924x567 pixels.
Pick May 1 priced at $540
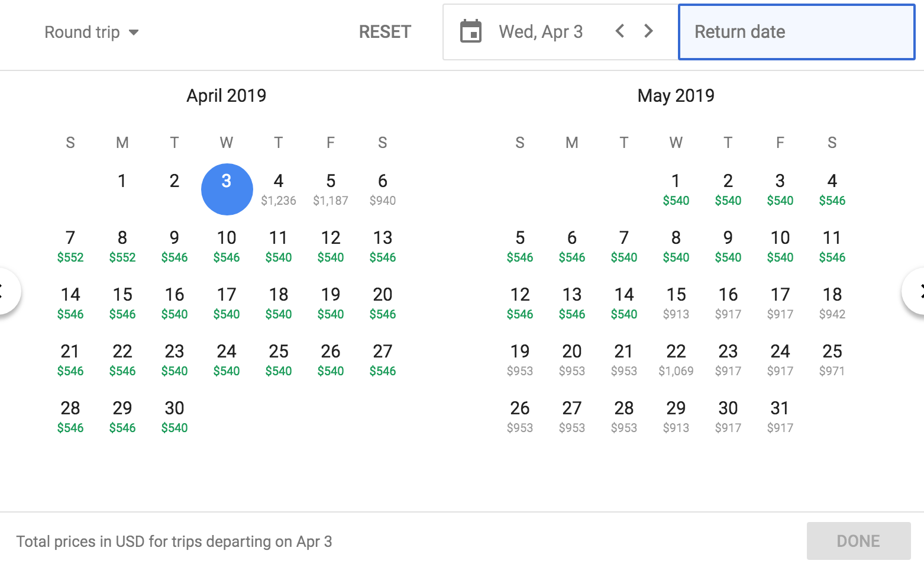click(x=676, y=189)
